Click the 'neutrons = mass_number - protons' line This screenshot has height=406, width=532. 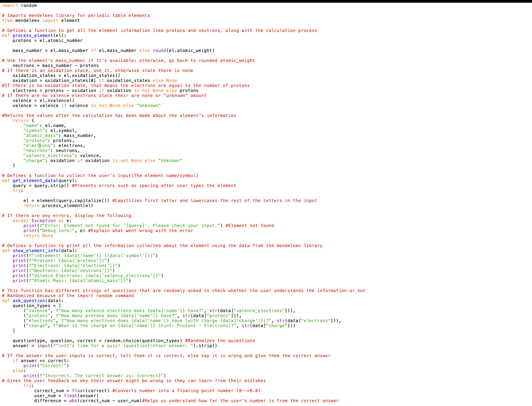56,65
